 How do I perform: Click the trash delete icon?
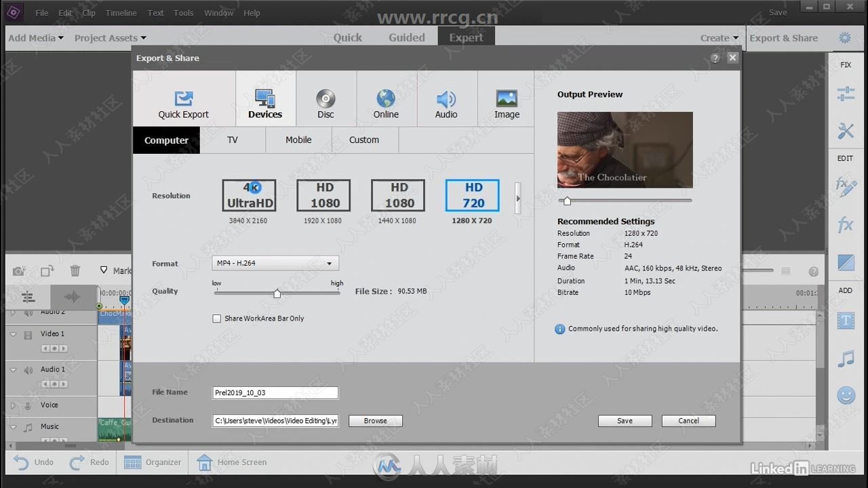point(75,271)
